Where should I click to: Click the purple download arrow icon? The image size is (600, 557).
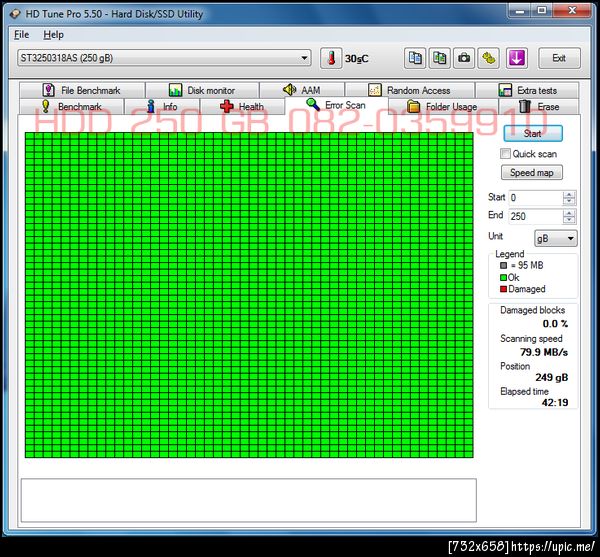point(517,59)
